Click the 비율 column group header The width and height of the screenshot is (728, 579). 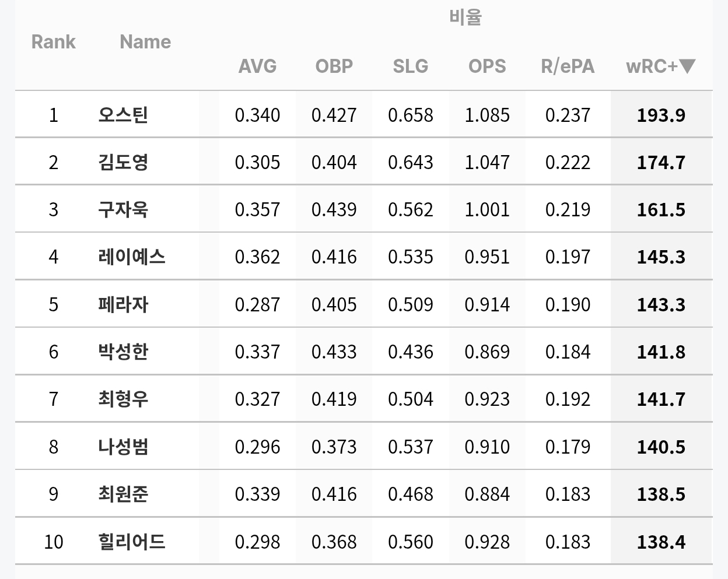(x=465, y=17)
